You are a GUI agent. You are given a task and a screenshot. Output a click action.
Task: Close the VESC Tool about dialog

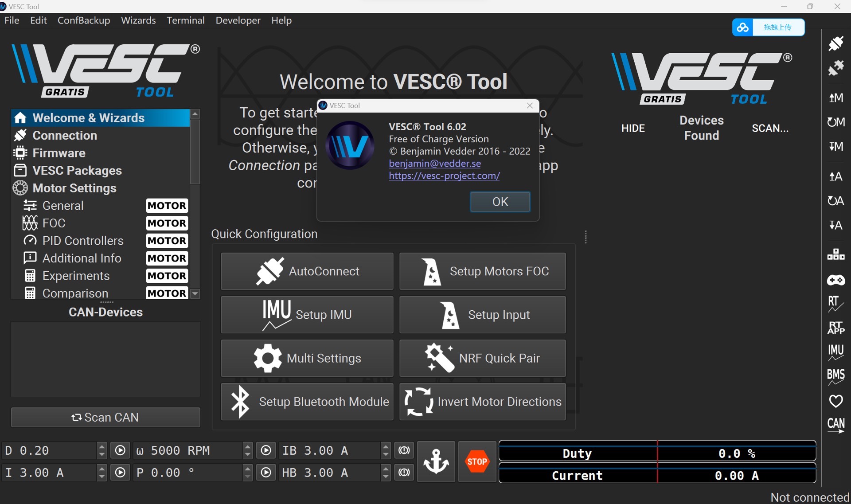[530, 105]
